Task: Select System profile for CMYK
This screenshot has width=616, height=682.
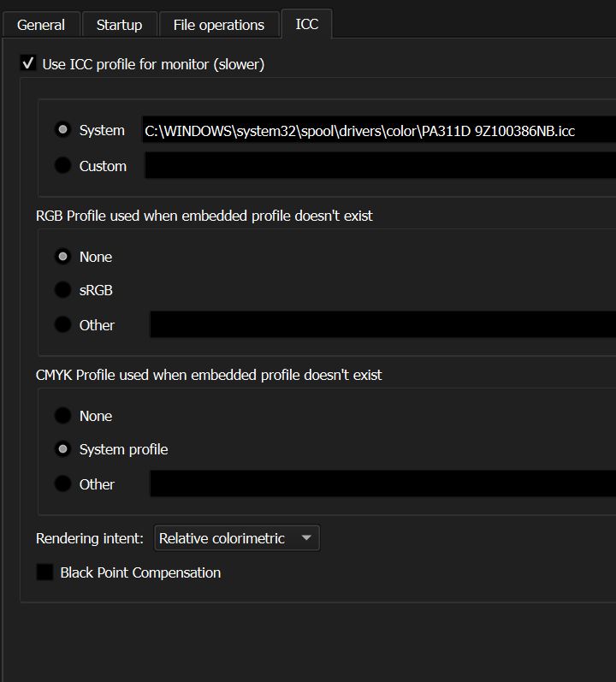Action: pos(62,449)
